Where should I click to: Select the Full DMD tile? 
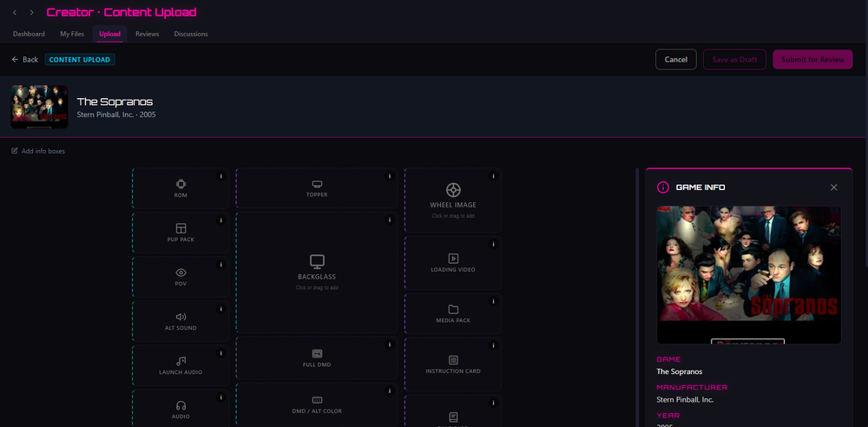[x=317, y=358]
